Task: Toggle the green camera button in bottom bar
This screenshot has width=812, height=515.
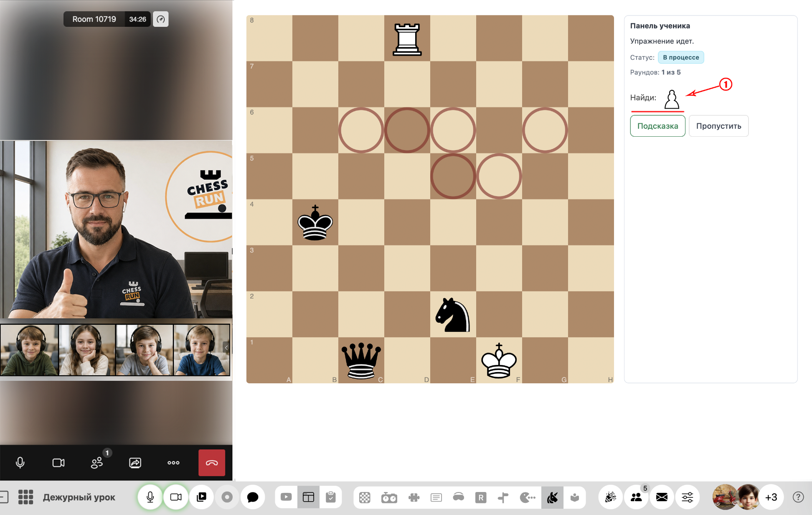Action: (176, 497)
